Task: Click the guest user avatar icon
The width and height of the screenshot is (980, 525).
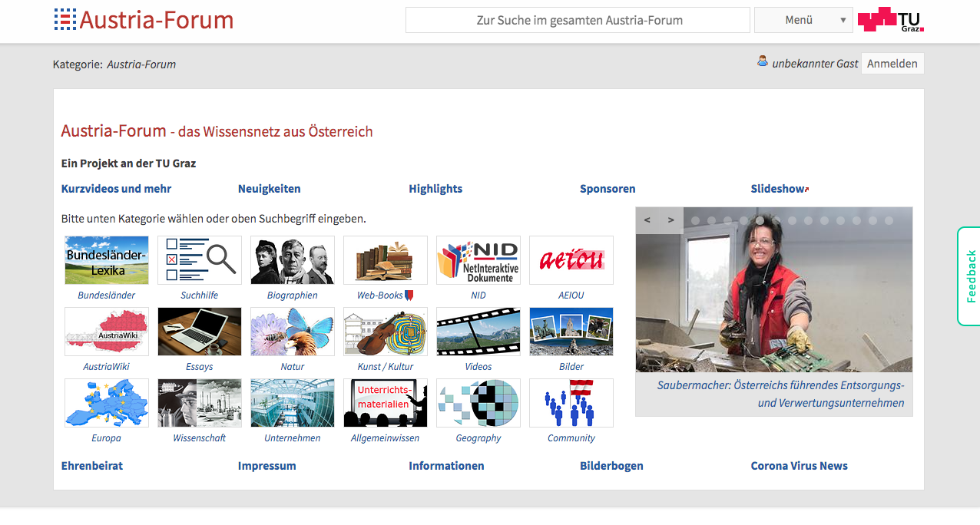Action: point(763,61)
